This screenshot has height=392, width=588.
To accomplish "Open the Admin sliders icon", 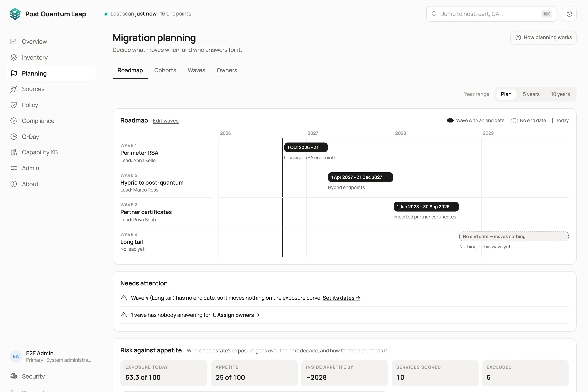I will tap(13, 168).
